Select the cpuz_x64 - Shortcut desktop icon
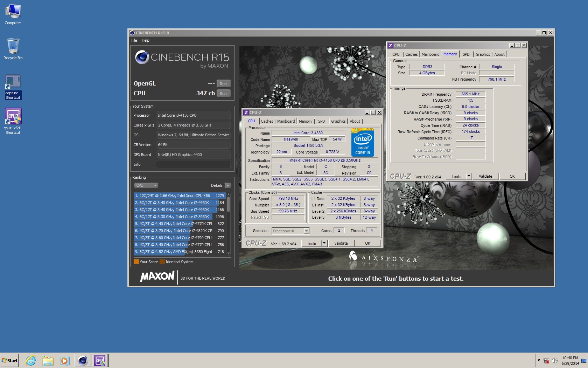The width and height of the screenshot is (588, 368). pyautogui.click(x=13, y=121)
